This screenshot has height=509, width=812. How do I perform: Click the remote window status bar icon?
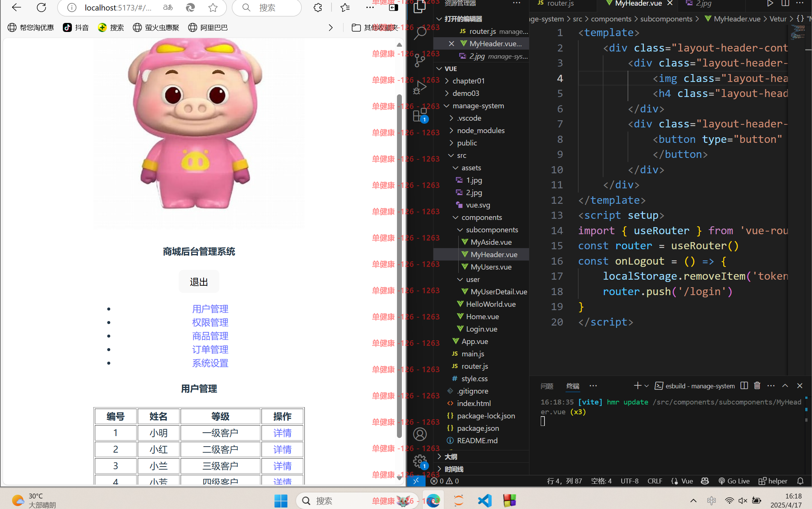tap(416, 481)
